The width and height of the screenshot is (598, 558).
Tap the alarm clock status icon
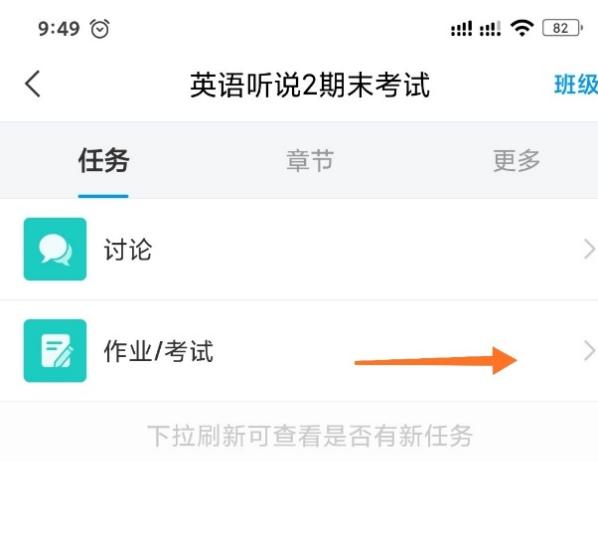tap(100, 29)
